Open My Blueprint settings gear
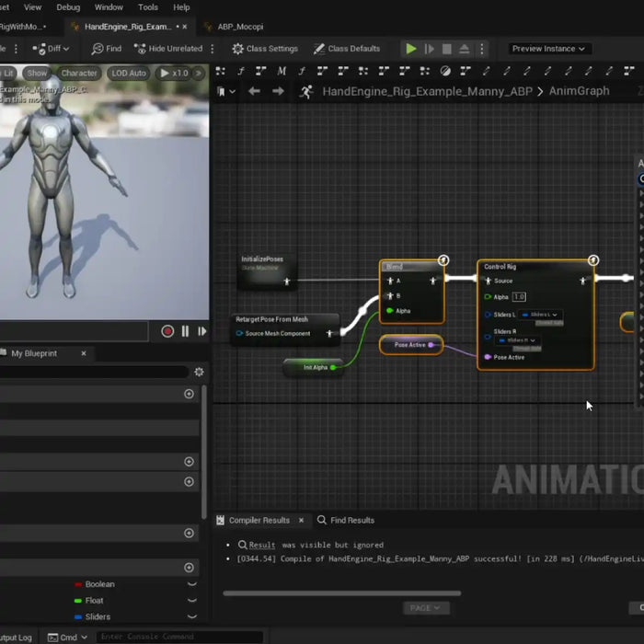Viewport: 644px width, 644px height. pyautogui.click(x=199, y=372)
